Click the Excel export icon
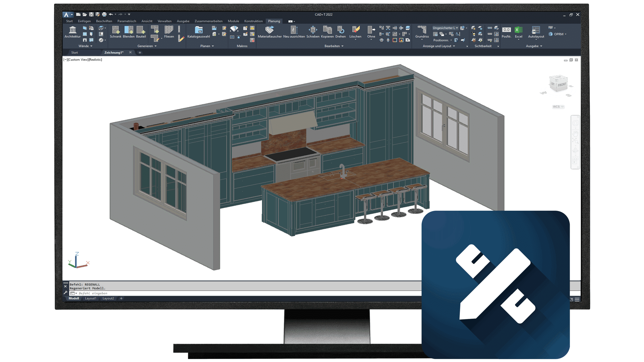This screenshot has width=644, height=362. coord(518,30)
